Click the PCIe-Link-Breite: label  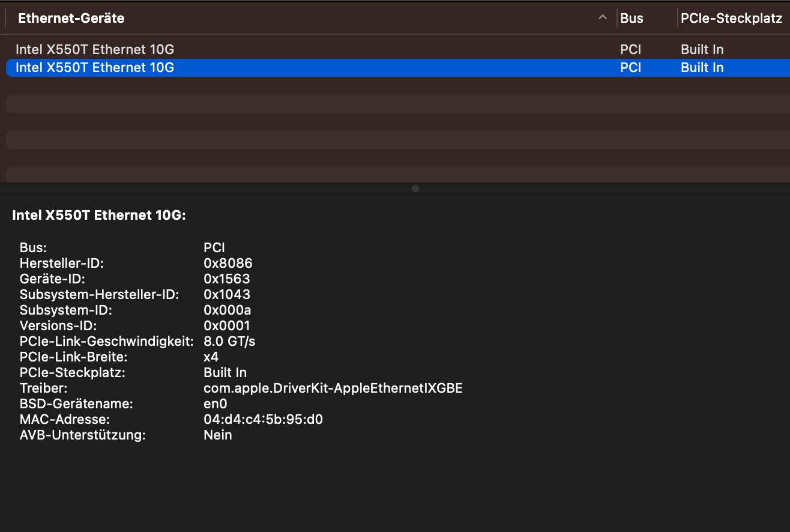(73, 357)
